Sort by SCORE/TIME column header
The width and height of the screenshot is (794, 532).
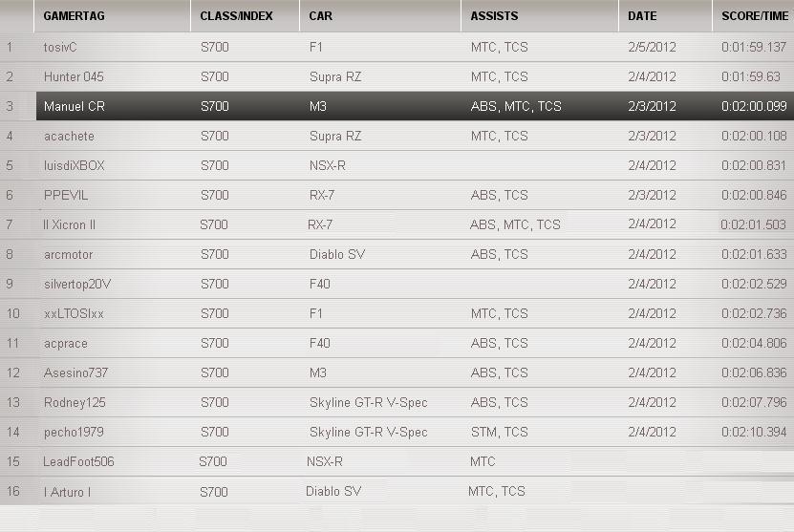point(755,16)
